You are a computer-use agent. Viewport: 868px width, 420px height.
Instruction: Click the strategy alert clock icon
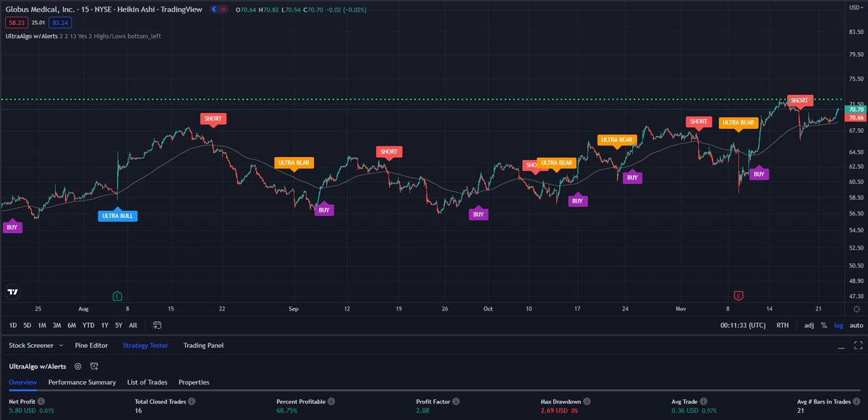pyautogui.click(x=94, y=366)
